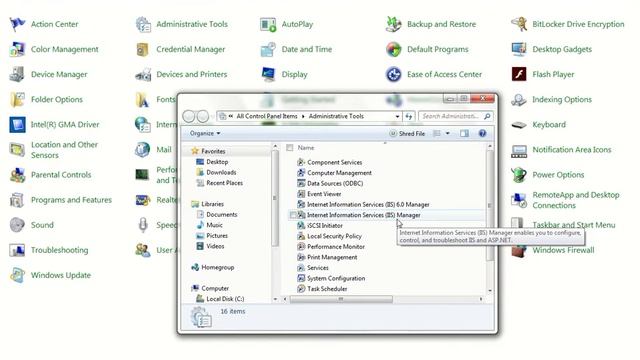Select Task Scheduler in the list

(327, 289)
